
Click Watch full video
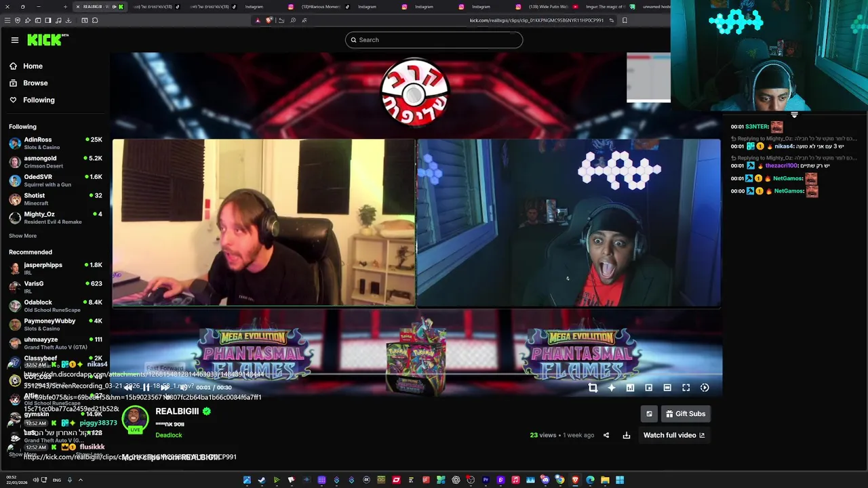tap(674, 435)
